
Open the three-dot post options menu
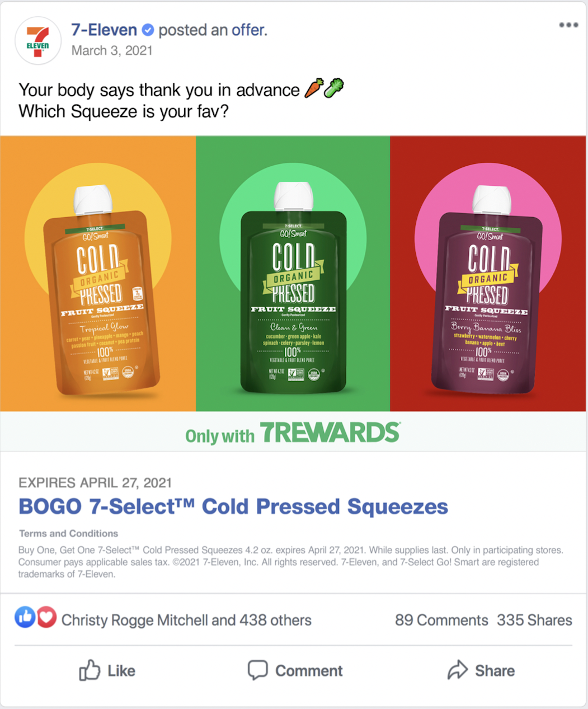pyautogui.click(x=568, y=25)
